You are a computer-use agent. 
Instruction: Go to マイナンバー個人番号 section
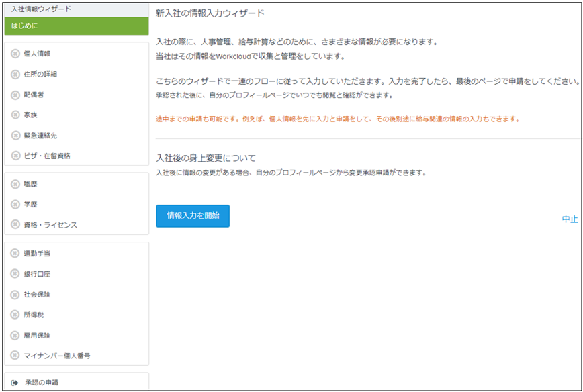click(x=57, y=356)
